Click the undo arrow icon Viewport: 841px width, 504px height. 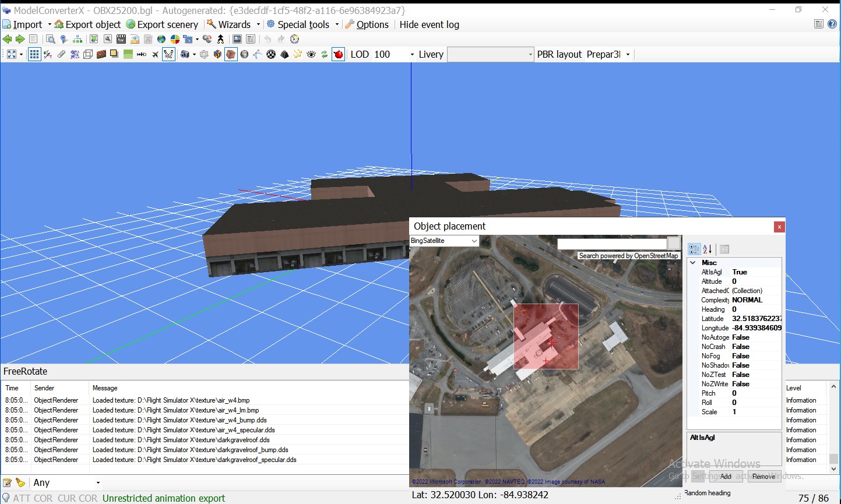(x=268, y=39)
